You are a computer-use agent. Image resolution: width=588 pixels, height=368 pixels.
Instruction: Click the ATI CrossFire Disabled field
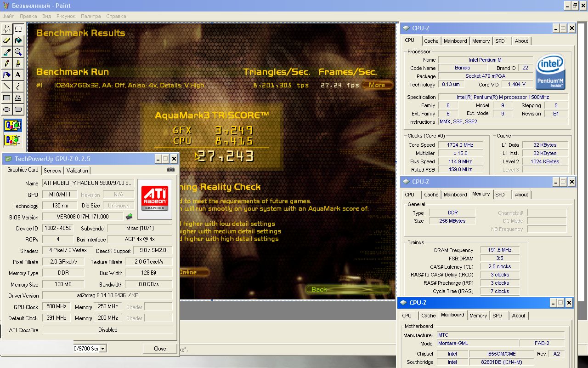[108, 330]
